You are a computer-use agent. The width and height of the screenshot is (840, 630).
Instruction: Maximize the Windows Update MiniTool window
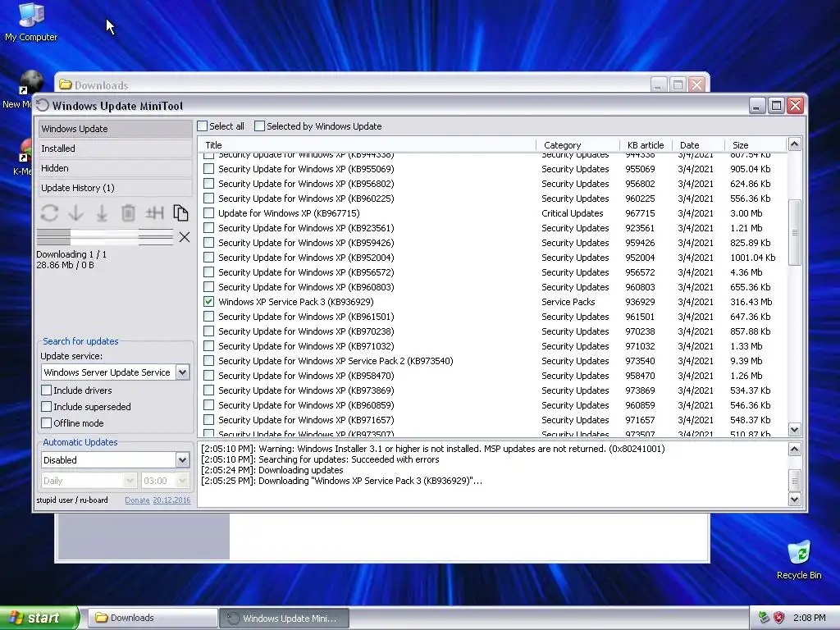pyautogui.click(x=776, y=106)
